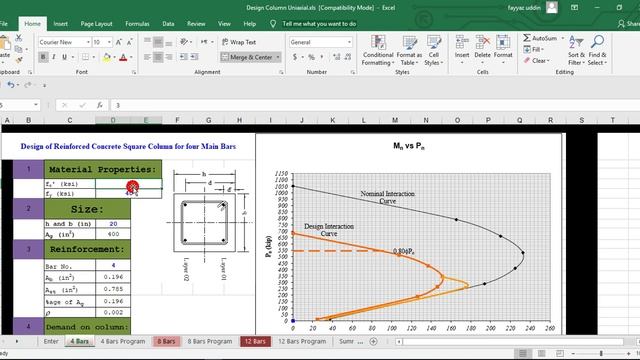
Task: Apply Accounting dollar number format
Action: pyautogui.click(x=295, y=57)
